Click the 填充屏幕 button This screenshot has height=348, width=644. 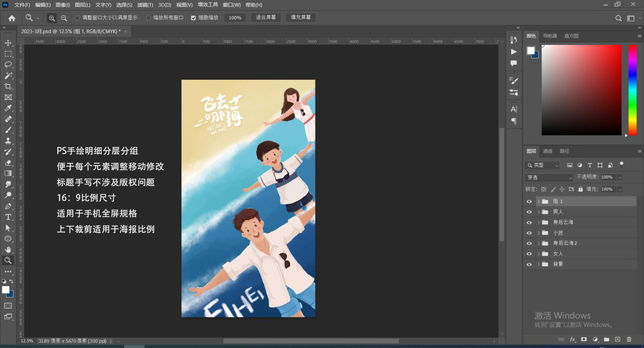point(301,18)
